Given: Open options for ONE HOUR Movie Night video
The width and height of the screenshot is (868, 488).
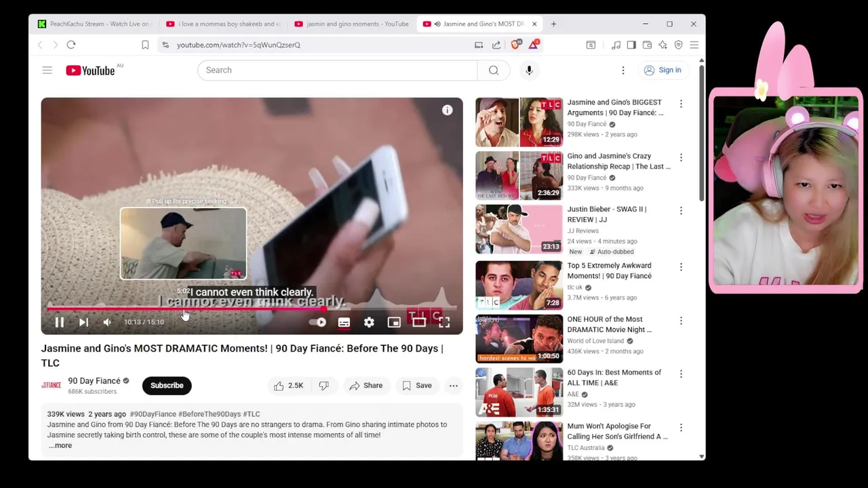Looking at the screenshot, I should [x=681, y=321].
